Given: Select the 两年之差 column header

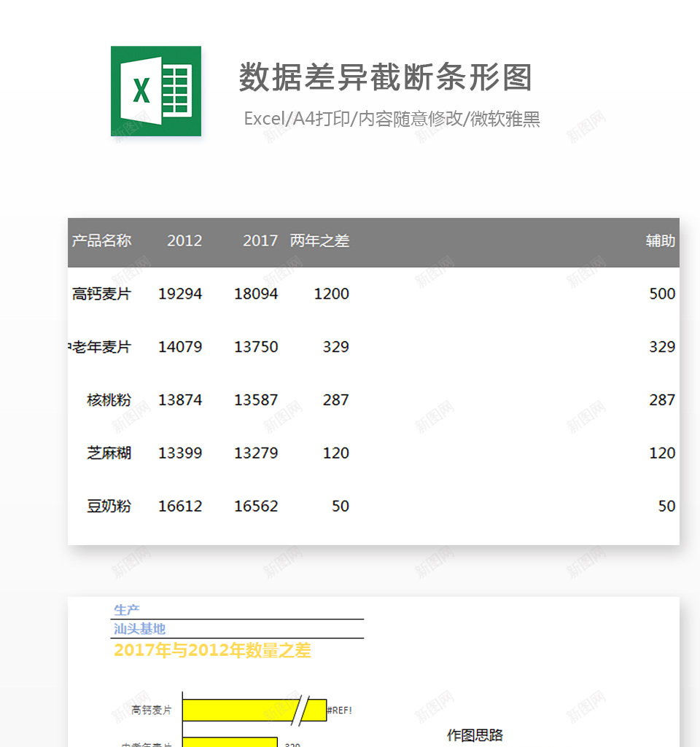Looking at the screenshot, I should point(319,240).
